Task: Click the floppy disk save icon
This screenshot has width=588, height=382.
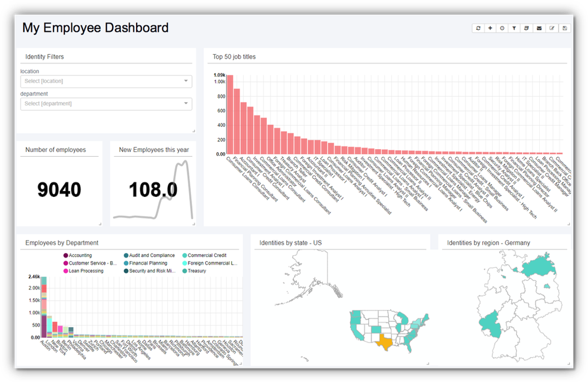Action: coord(565,28)
